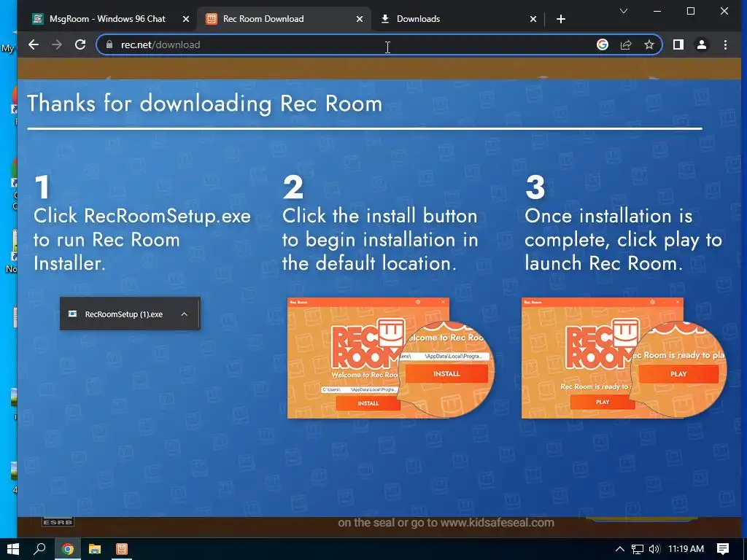Viewport: 747px width, 560px height.
Task: Open the volume control tray icon
Action: (x=654, y=549)
